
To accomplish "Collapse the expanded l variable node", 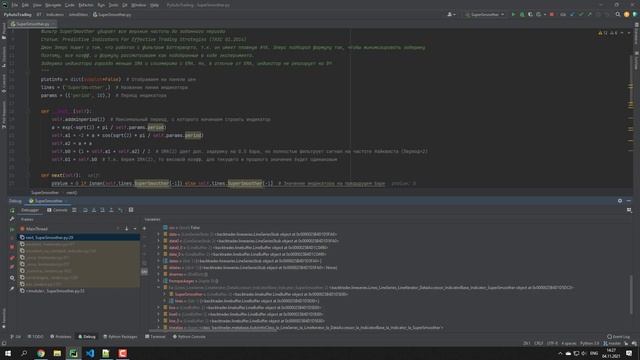I will 159,287.
